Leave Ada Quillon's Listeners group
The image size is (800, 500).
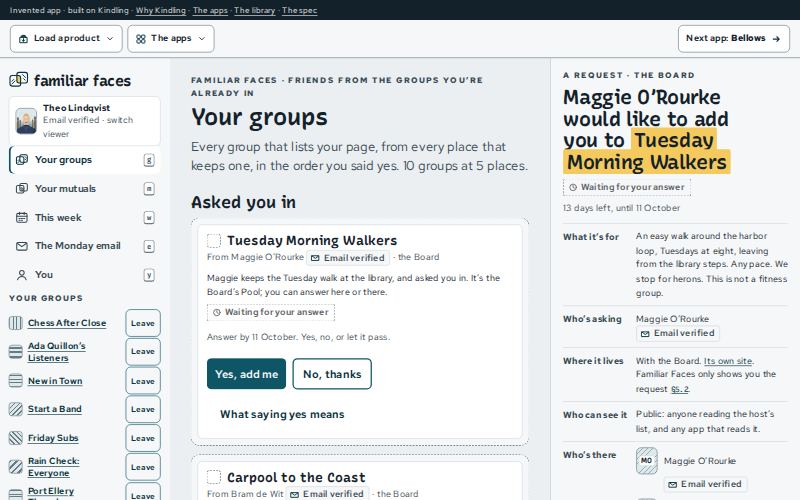(x=143, y=352)
